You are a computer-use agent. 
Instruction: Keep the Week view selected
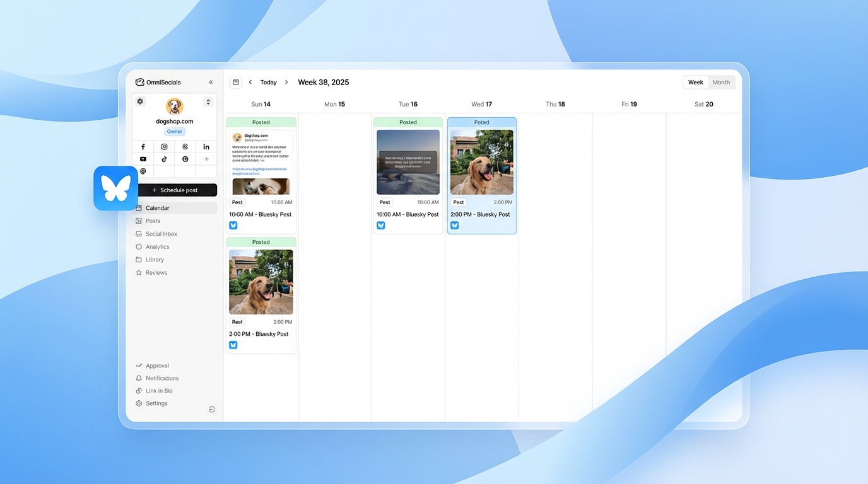coord(695,82)
